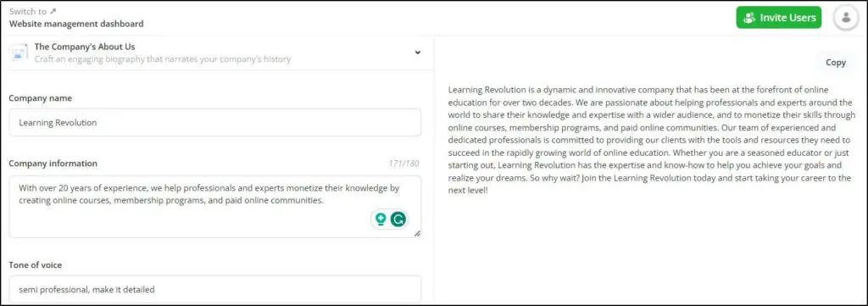Click the Grammarly icon in the text area
The height and width of the screenshot is (306, 868).
398,220
